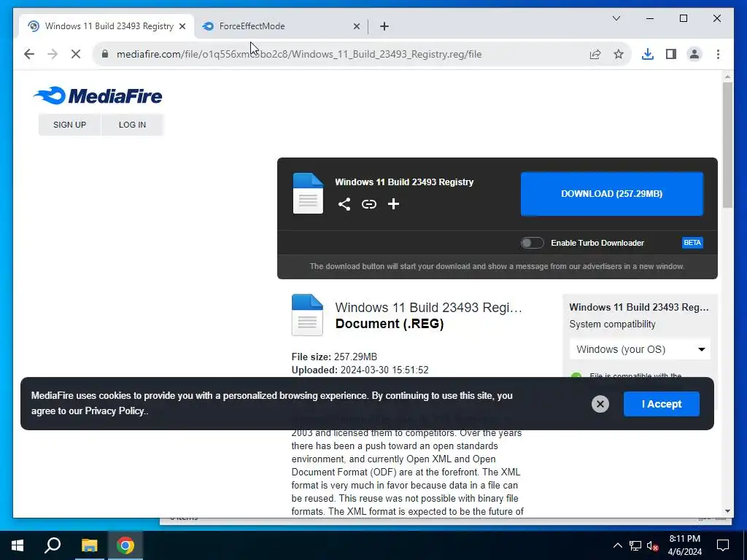The width and height of the screenshot is (747, 560).
Task: Open Chrome side panel
Action: tap(671, 54)
